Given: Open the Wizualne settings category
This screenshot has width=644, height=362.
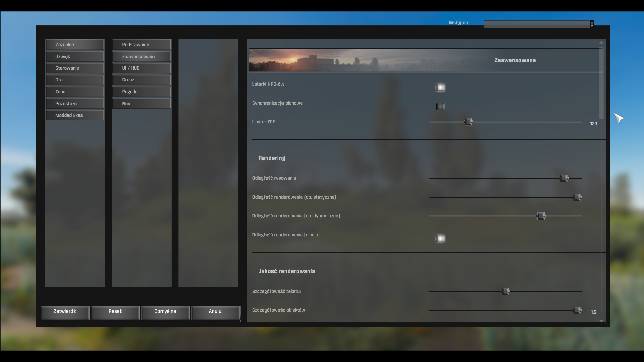Looking at the screenshot, I should (75, 45).
